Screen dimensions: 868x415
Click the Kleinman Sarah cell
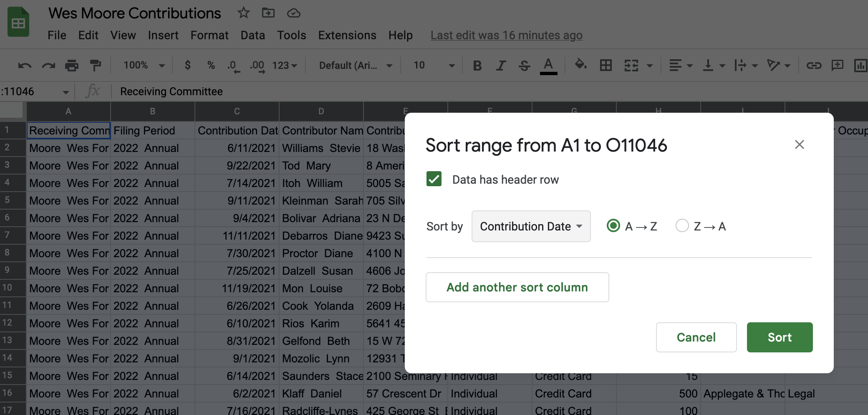[321, 201]
